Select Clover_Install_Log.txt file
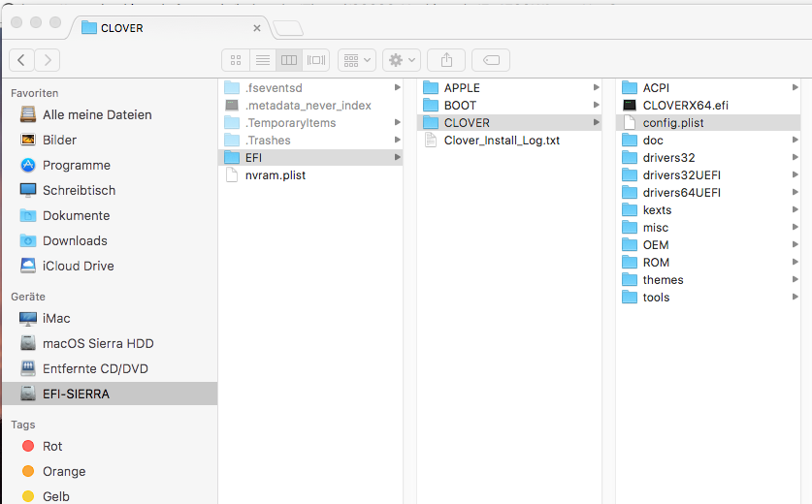 coord(509,141)
